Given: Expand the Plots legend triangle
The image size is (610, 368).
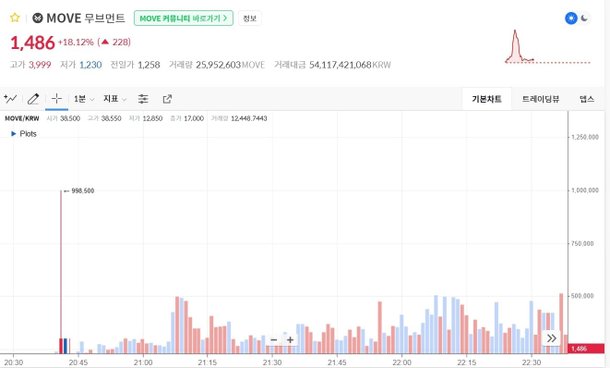Looking at the screenshot, I should (x=14, y=134).
